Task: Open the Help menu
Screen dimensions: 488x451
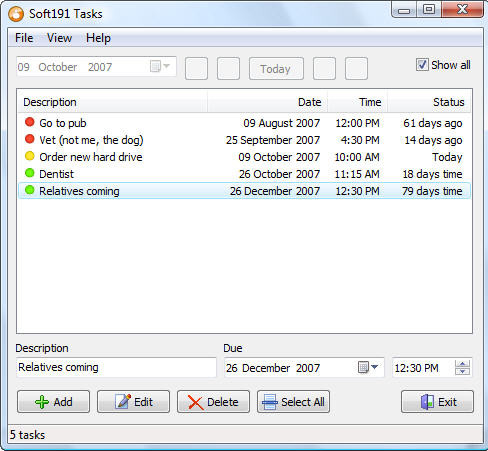Action: tap(98, 38)
